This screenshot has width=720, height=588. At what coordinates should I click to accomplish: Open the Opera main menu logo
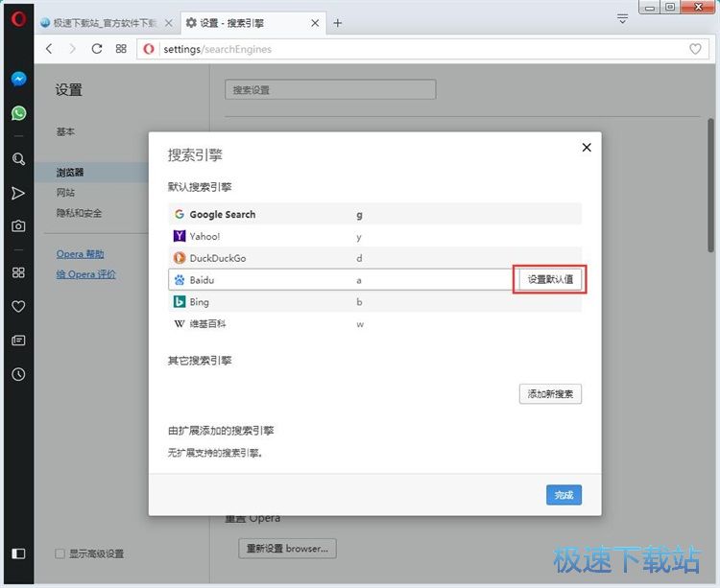[x=18, y=19]
